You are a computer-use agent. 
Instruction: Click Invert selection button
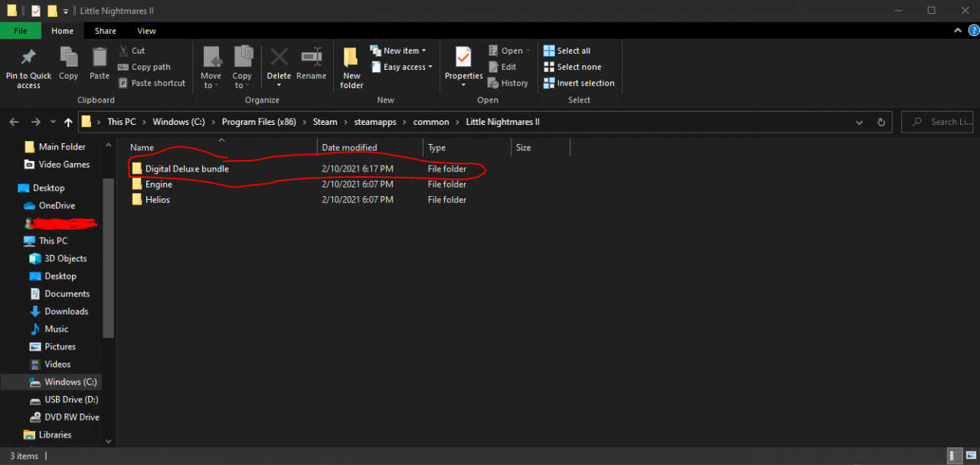pos(580,83)
